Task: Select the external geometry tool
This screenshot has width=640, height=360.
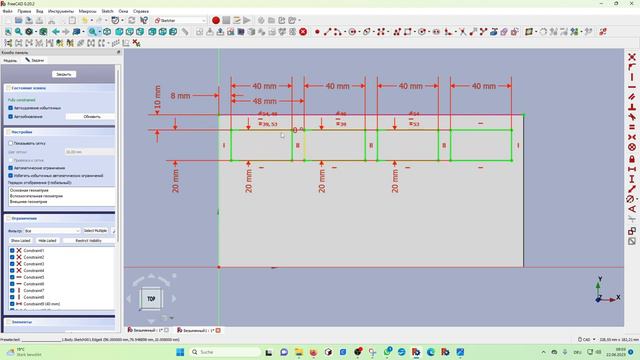Action: click(493, 31)
